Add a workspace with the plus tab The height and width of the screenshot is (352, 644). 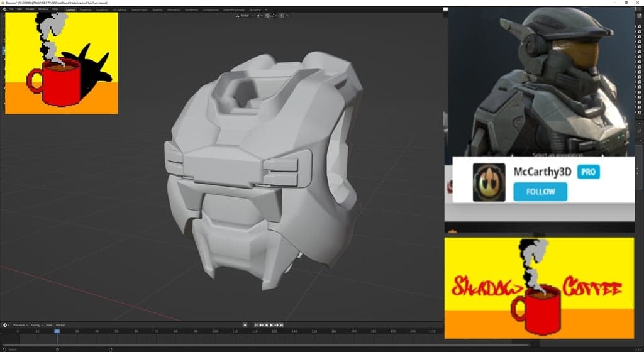pos(266,9)
